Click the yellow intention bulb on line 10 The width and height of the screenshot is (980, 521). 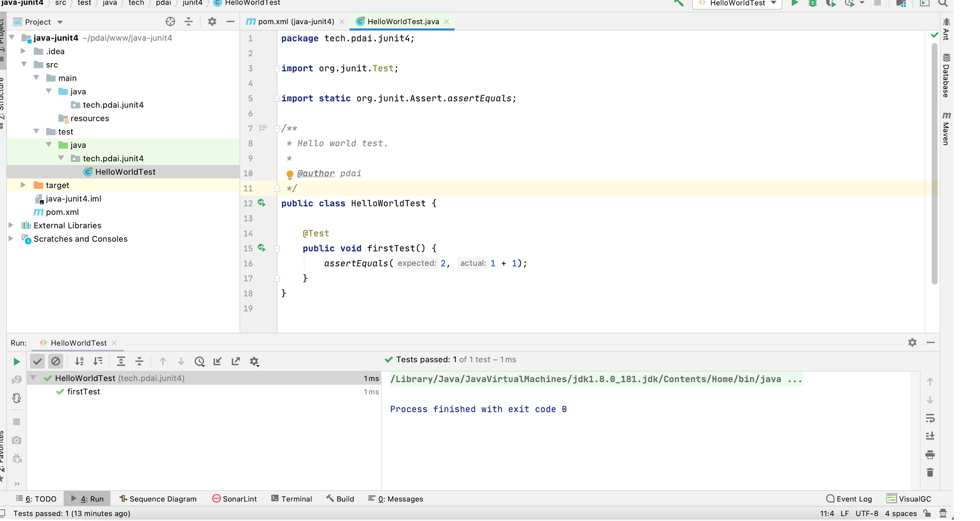click(289, 174)
